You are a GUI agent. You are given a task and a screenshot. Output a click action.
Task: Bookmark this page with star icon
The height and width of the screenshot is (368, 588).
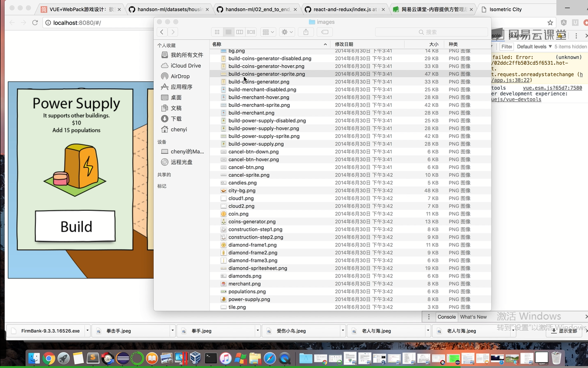click(550, 23)
